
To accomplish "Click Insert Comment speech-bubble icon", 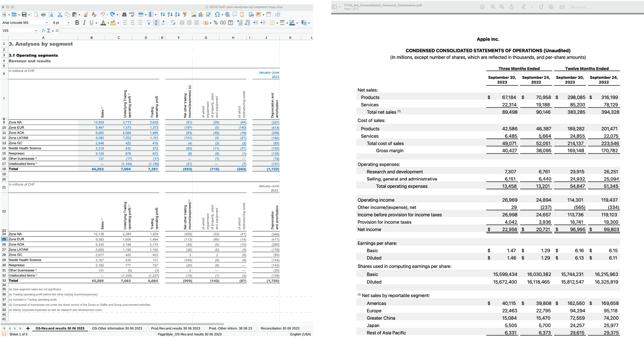I will point(235,14).
